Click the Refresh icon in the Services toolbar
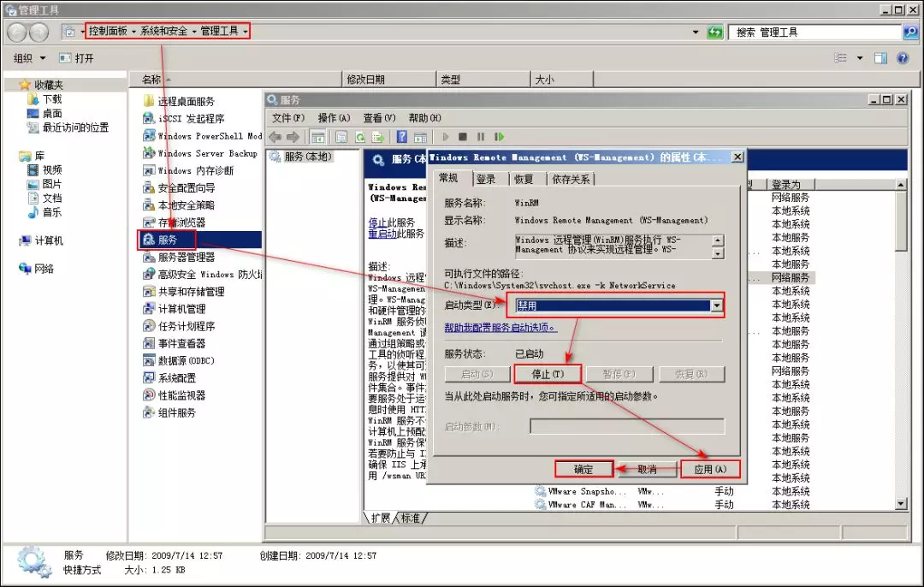The width and height of the screenshot is (924, 587). (x=360, y=137)
